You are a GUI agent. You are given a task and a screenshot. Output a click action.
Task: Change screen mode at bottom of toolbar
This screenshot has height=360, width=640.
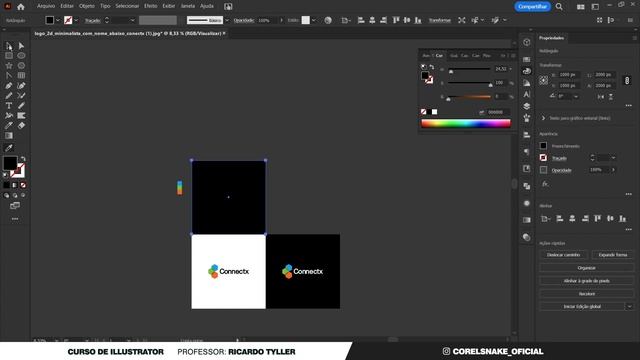(15, 205)
